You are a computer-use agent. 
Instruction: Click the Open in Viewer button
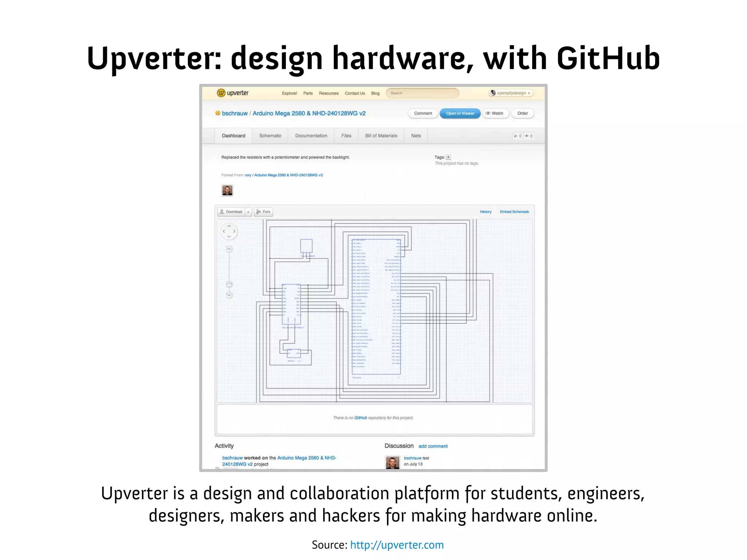pos(460,113)
